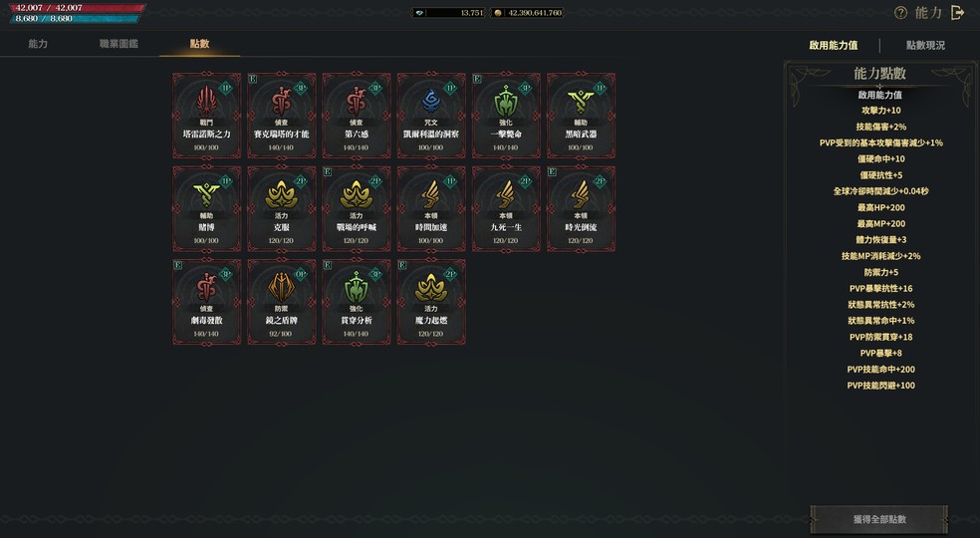Exit the ability screen via exit icon
Screen dimensions: 980x538
957,13
